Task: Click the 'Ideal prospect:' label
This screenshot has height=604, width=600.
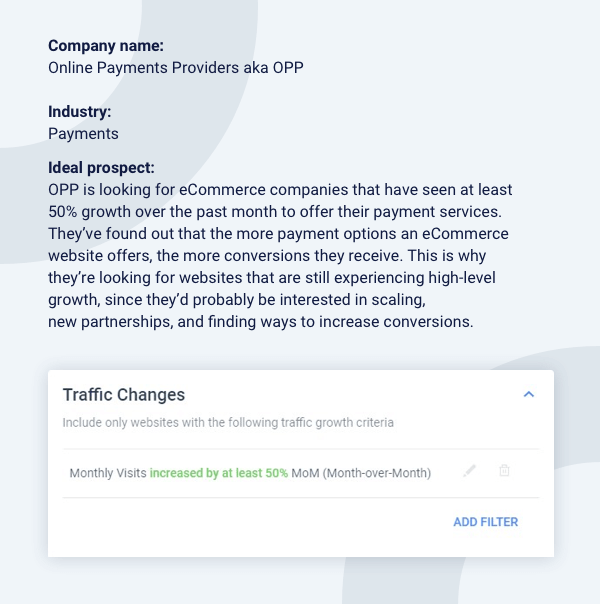Action: (x=101, y=167)
